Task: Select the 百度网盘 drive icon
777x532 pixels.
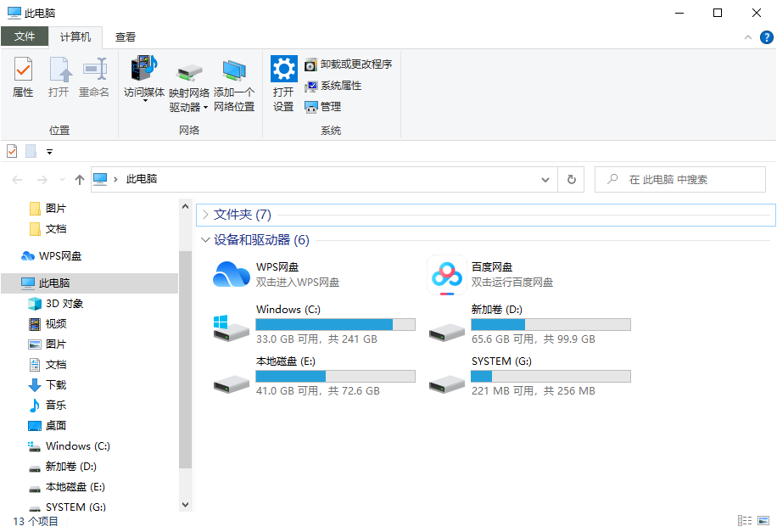Action: (446, 275)
